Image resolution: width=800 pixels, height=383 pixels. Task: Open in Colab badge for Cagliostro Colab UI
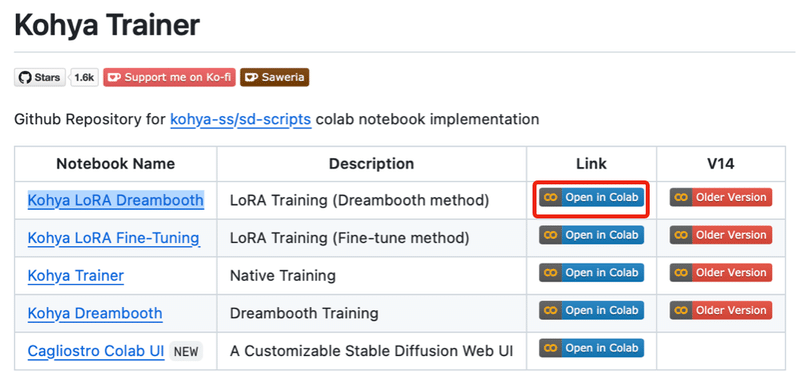tap(591, 348)
